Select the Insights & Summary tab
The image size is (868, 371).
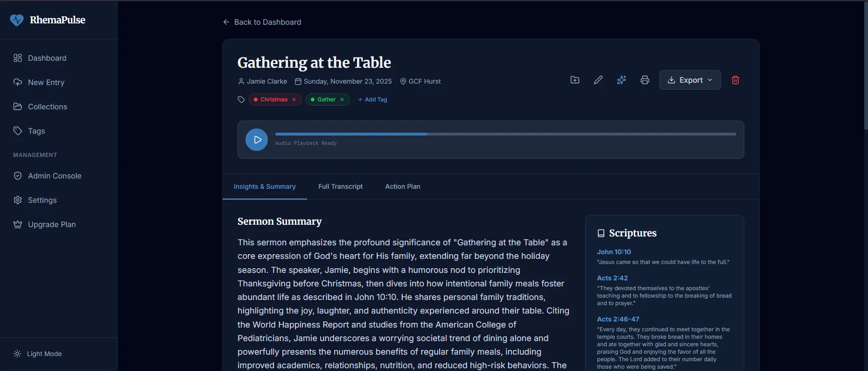click(x=265, y=186)
